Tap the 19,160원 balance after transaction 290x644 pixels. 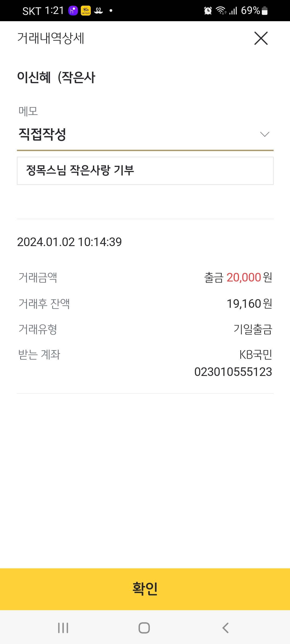click(x=249, y=304)
